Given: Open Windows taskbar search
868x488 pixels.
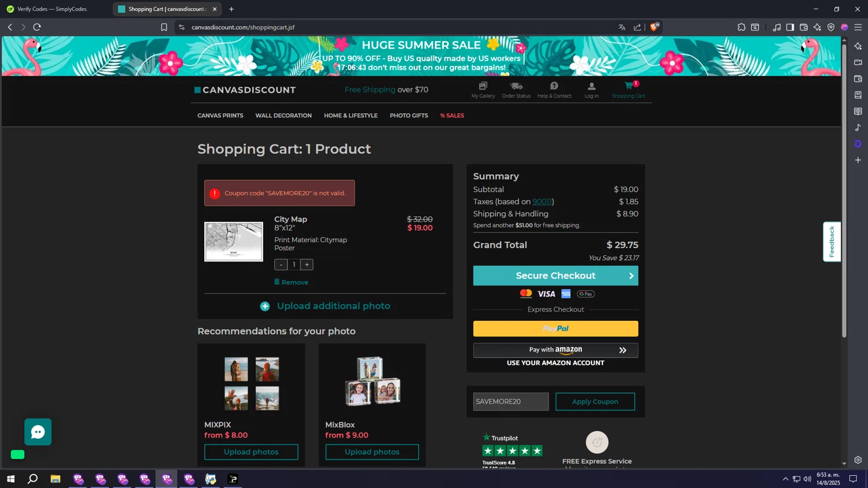Looking at the screenshot, I should (x=33, y=479).
